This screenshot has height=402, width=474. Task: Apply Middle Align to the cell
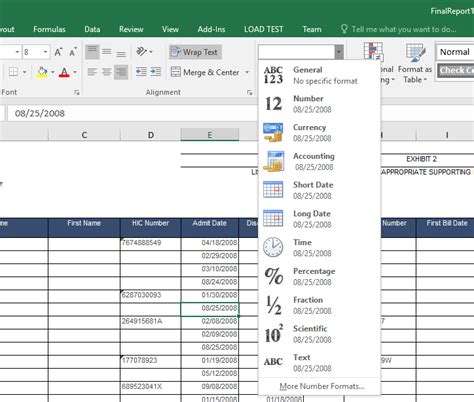point(107,52)
